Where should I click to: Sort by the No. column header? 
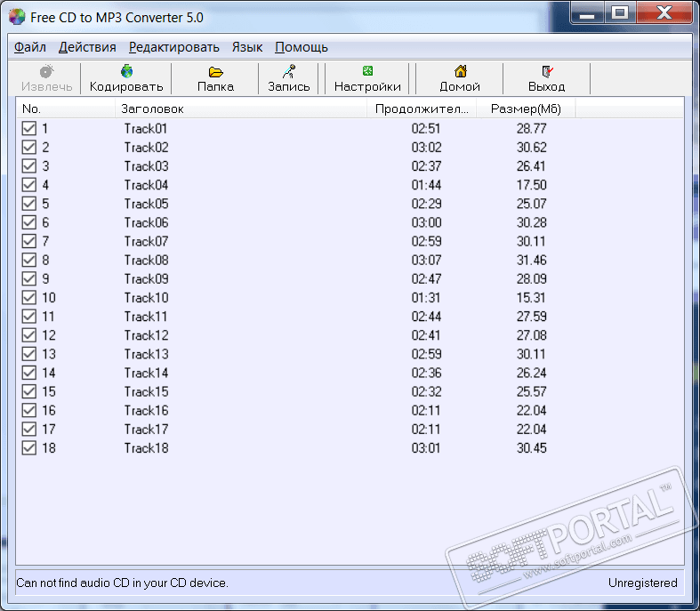click(66, 109)
